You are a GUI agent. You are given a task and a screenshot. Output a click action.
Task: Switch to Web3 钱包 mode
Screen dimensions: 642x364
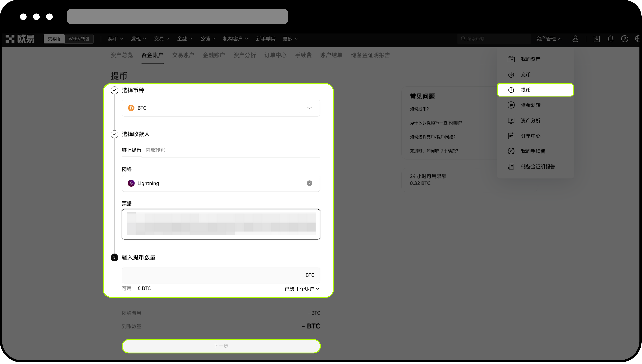[79, 39]
